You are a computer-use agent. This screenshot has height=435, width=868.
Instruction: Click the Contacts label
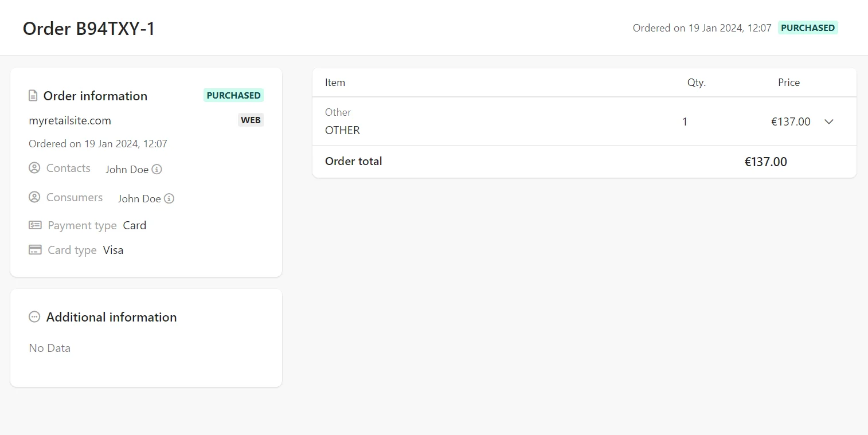[x=68, y=168]
